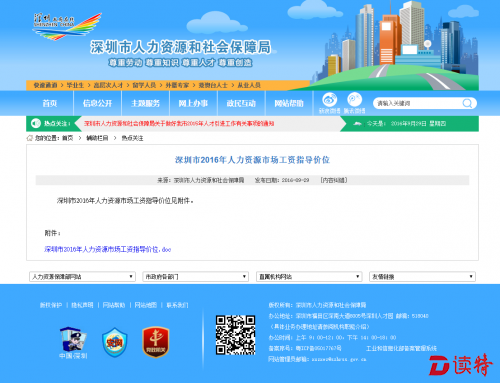The width and height of the screenshot is (500, 383).
Task: Open the 主题服务 nav tab
Action: coord(145,103)
